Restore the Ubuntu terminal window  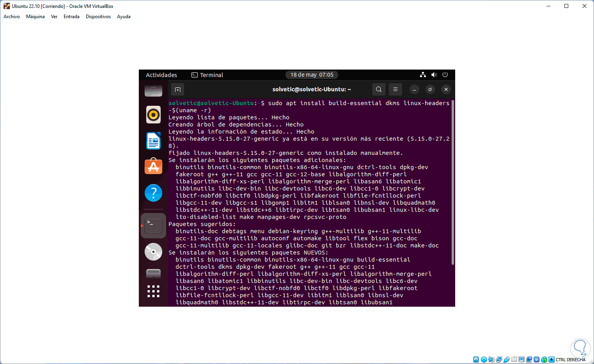coord(430,89)
